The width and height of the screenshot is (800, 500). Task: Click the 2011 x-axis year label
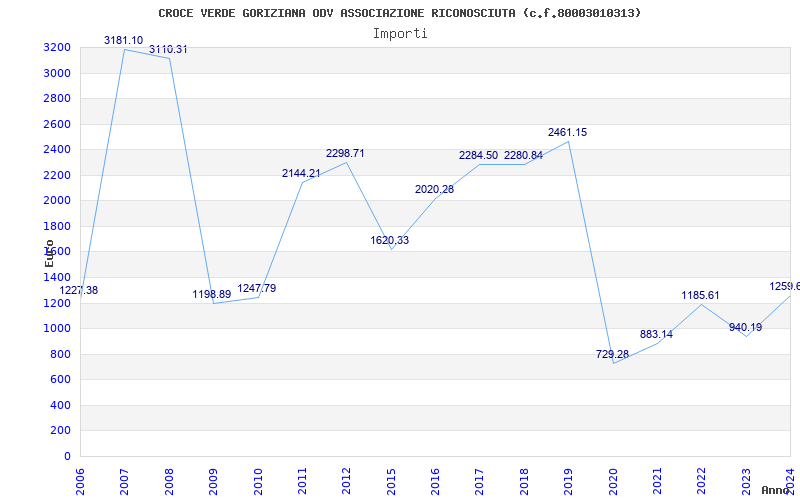click(x=302, y=481)
